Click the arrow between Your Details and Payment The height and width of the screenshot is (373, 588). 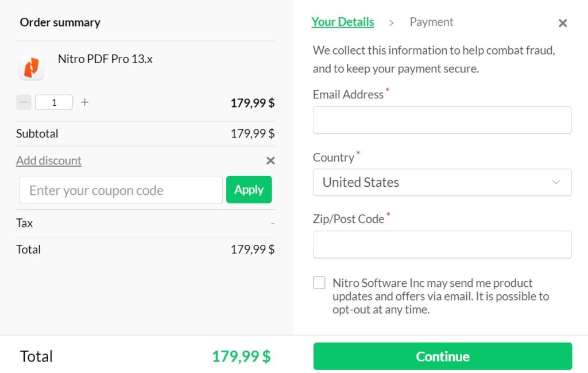click(x=392, y=22)
